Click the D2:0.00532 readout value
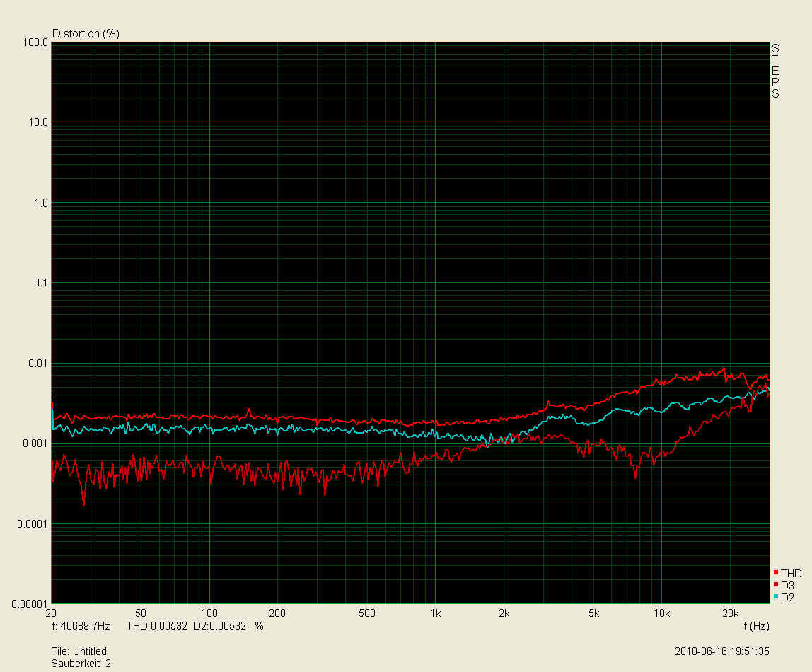Viewport: 812px width, 672px height. pyautogui.click(x=219, y=626)
